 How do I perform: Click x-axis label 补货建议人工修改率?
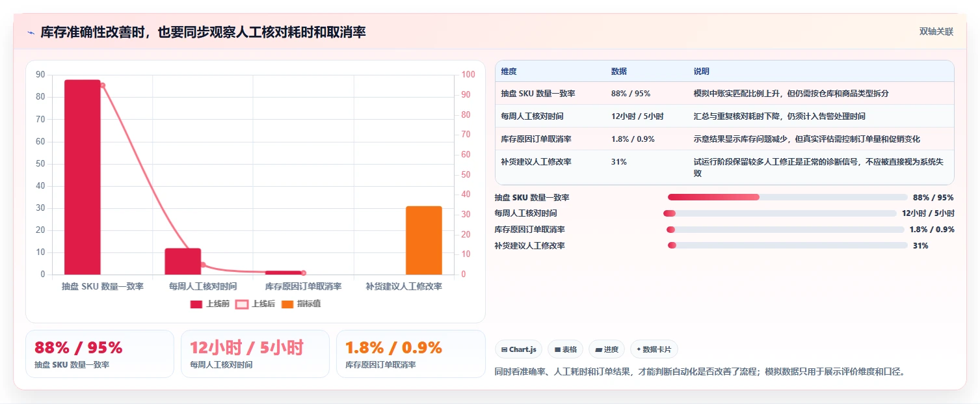[403, 286]
